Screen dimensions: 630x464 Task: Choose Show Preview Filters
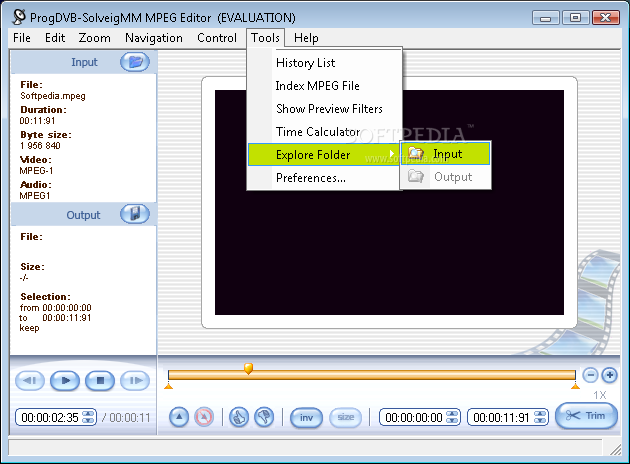[x=325, y=108]
